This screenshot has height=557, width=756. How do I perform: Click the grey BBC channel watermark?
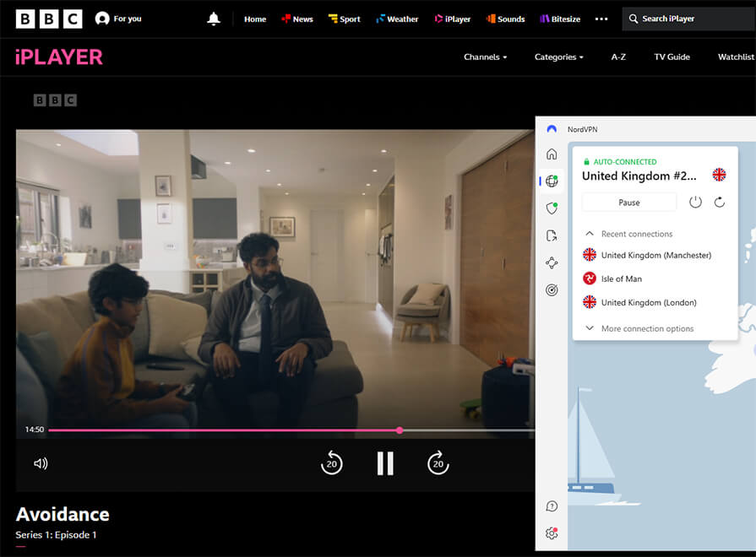tap(55, 100)
